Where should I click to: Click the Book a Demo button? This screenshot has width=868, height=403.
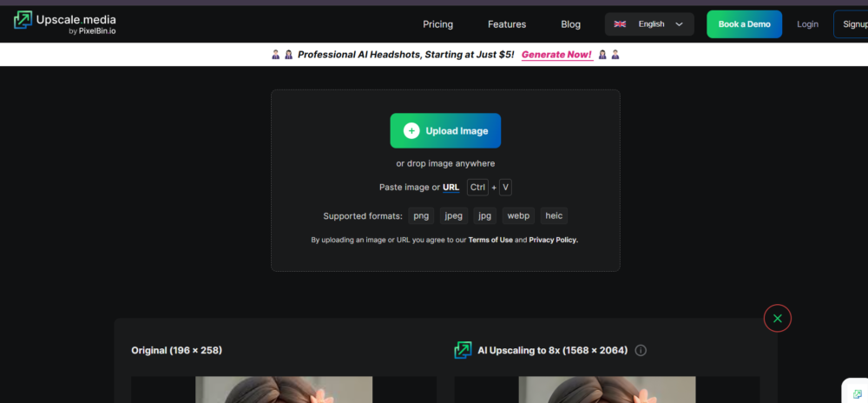pos(744,24)
